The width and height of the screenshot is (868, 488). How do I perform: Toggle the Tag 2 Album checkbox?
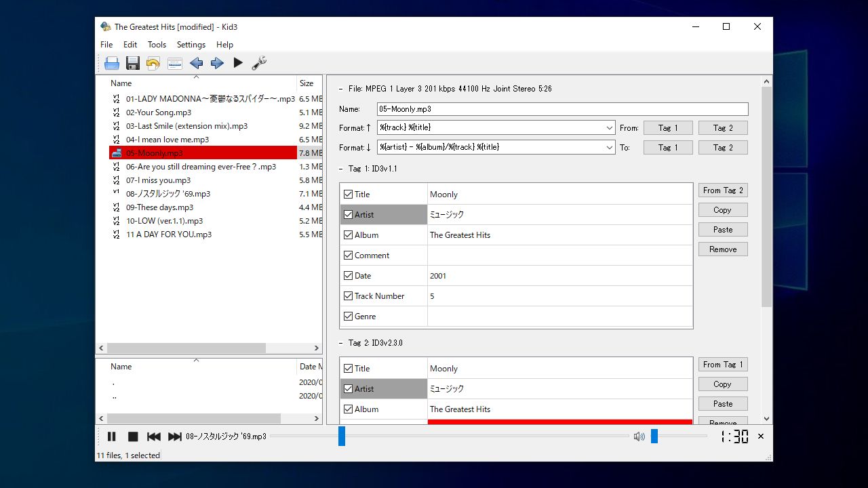[x=349, y=409]
